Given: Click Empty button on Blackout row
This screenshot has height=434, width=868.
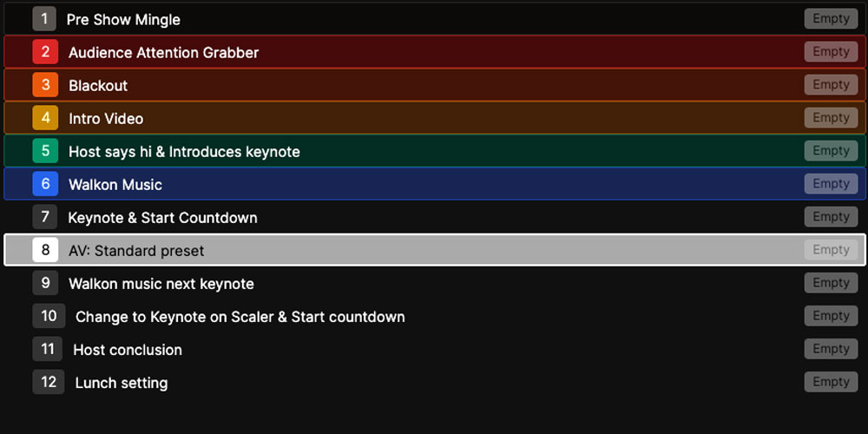Looking at the screenshot, I should (831, 85).
